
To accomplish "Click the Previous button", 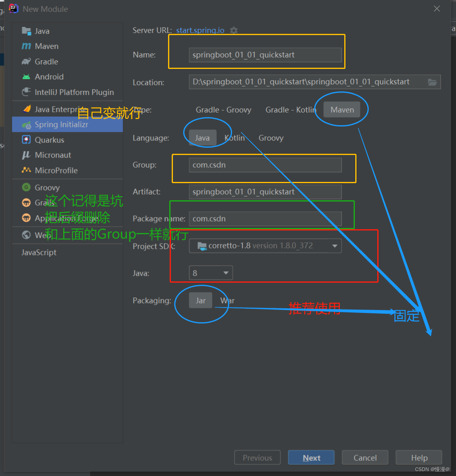I will 257,458.
